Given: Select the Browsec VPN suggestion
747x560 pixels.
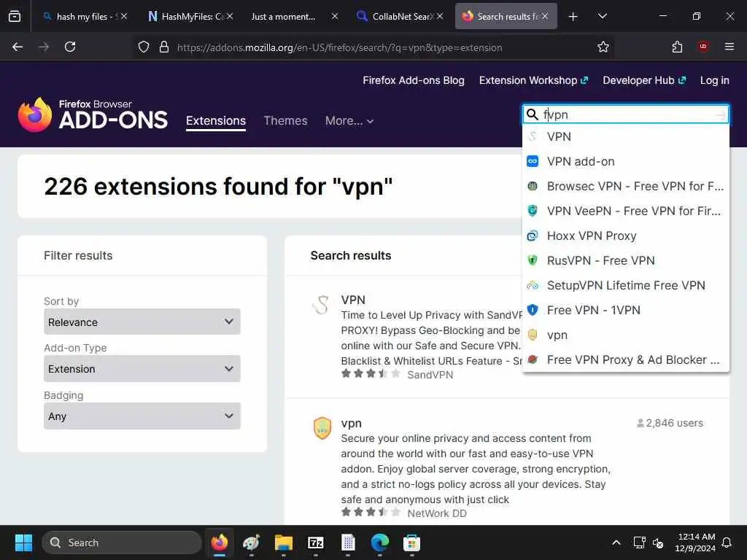Looking at the screenshot, I should 625,186.
